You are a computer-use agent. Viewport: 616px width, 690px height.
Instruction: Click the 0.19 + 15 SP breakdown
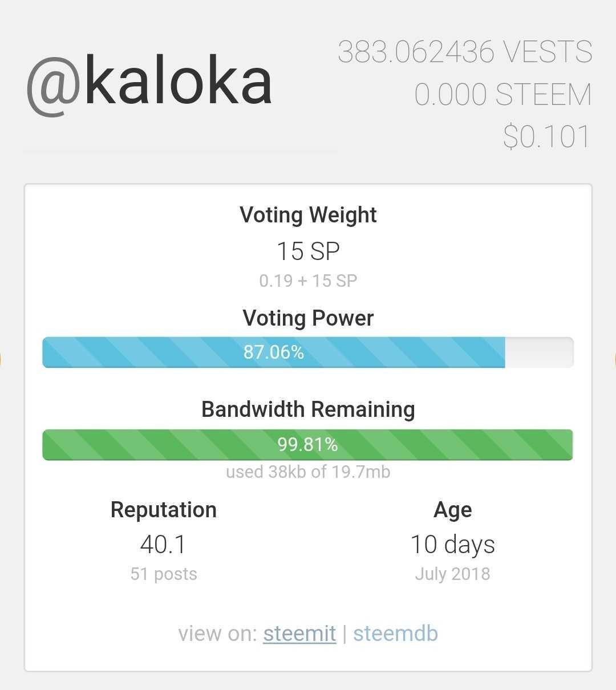click(308, 281)
